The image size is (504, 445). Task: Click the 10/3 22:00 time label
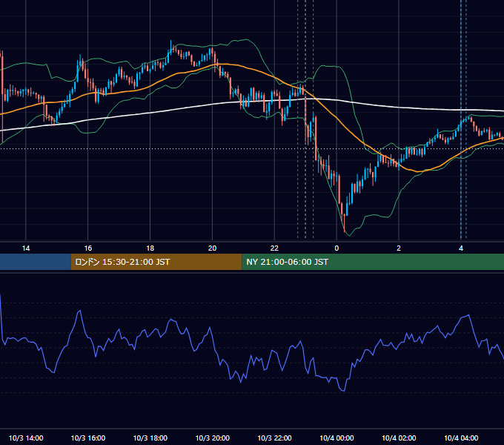(274, 438)
